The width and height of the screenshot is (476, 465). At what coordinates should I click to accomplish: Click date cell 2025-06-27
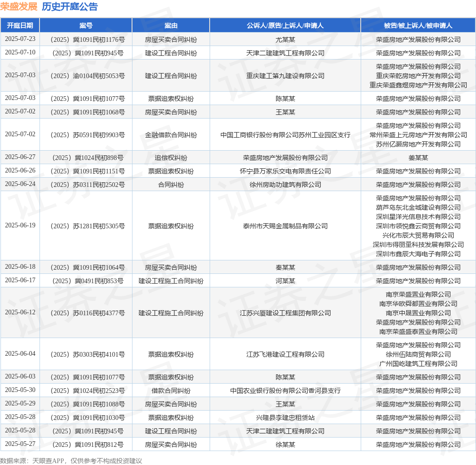pyautogui.click(x=20, y=157)
